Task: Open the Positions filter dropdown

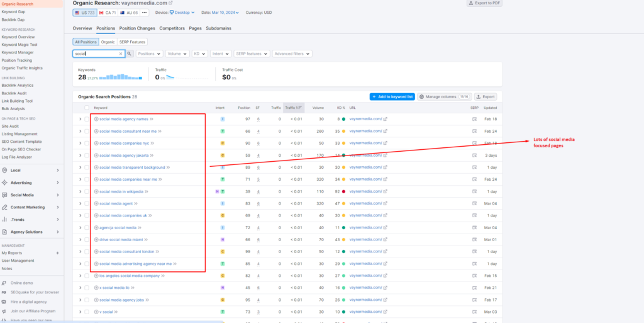Action: (x=149, y=54)
